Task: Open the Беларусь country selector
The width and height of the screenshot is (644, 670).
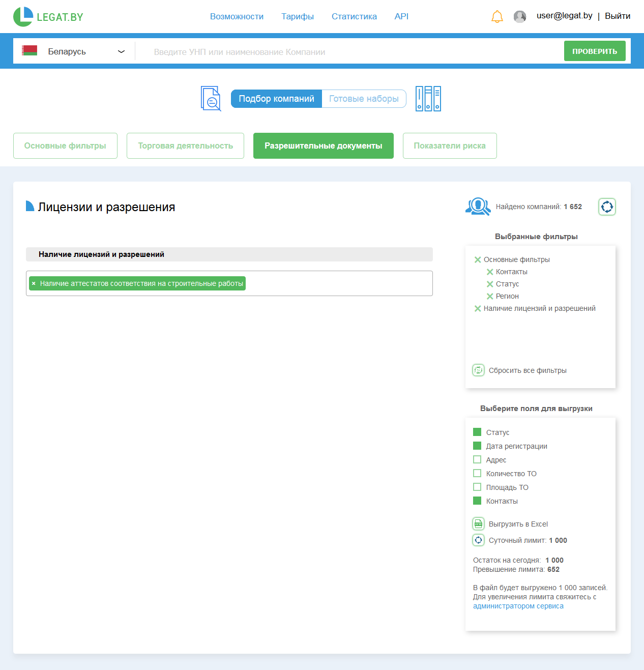Action: [x=74, y=51]
